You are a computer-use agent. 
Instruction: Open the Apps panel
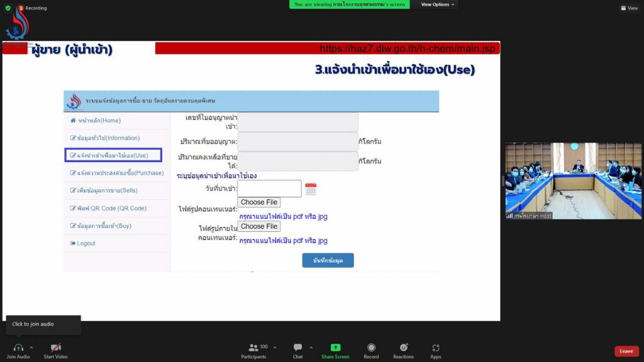435,348
